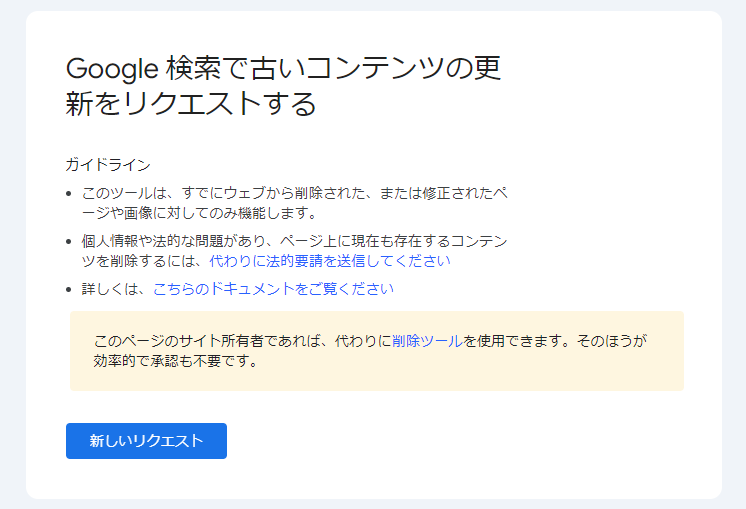Open the こちらのドキュメントをご覧ください link
The width and height of the screenshot is (746, 509).
[x=273, y=289]
